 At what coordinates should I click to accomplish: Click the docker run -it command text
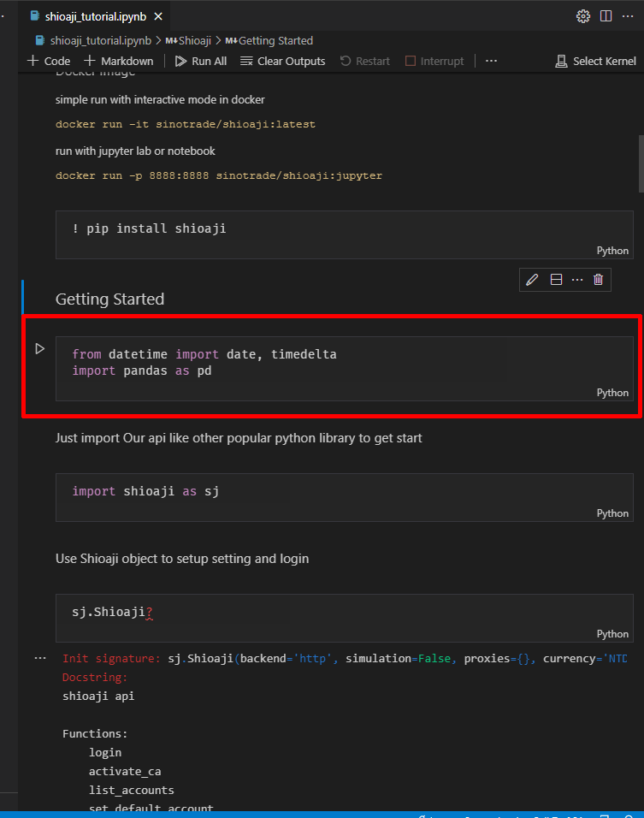coord(185,124)
